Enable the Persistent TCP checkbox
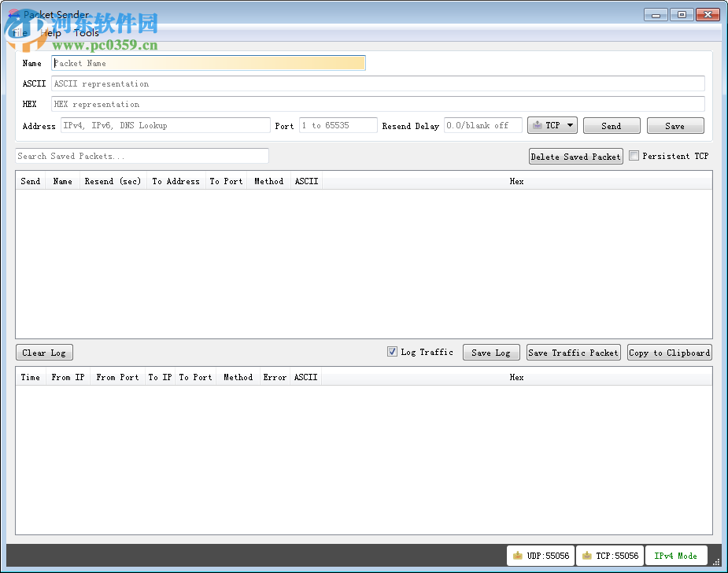The image size is (728, 573). pyautogui.click(x=634, y=156)
